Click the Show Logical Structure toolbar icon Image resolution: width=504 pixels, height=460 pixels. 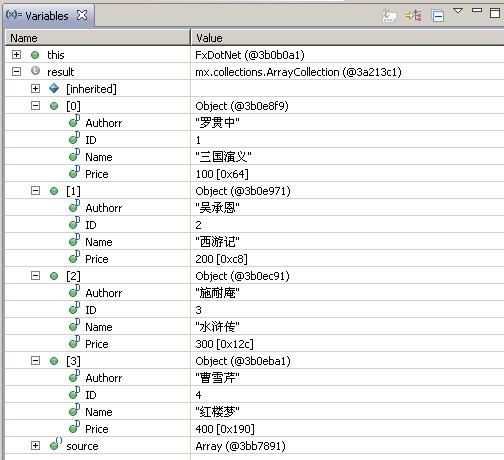(414, 15)
